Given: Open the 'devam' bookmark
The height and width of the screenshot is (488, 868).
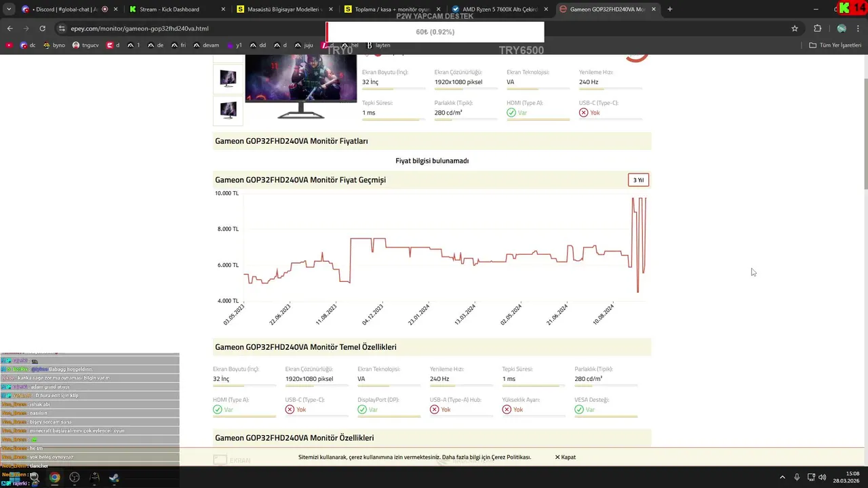Looking at the screenshot, I should 206,45.
